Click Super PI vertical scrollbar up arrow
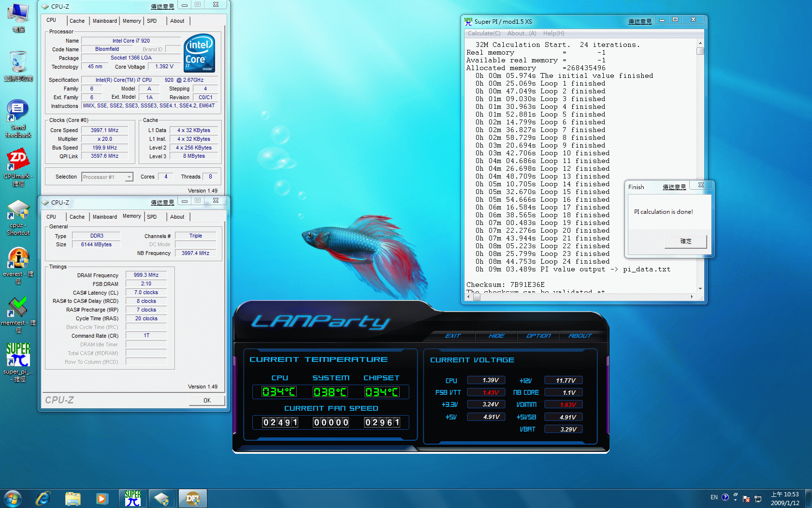Image resolution: width=812 pixels, height=508 pixels. coord(700,43)
